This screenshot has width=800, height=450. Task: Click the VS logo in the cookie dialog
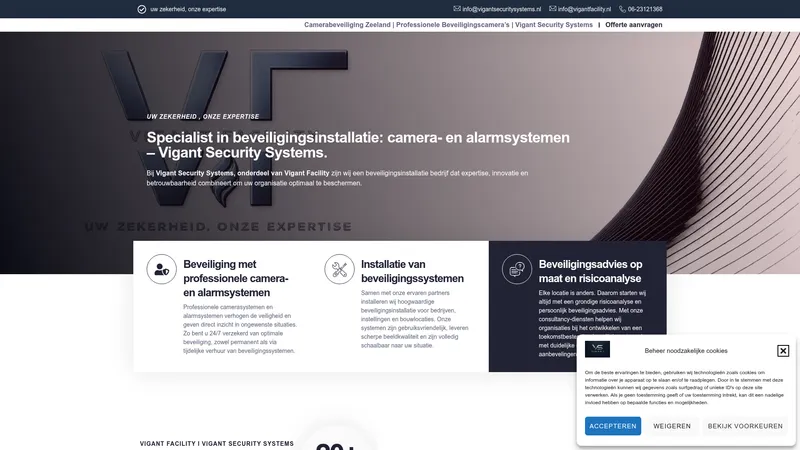[597, 349]
